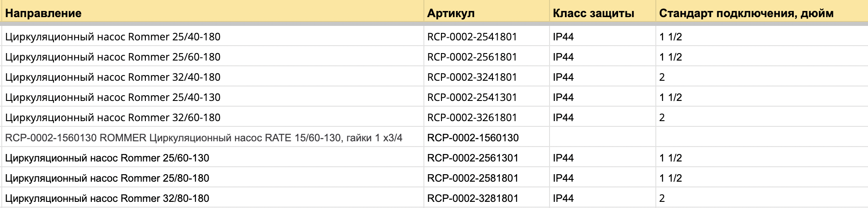Select the Артикул column header
The image size is (868, 208).
pyautogui.click(x=487, y=13)
